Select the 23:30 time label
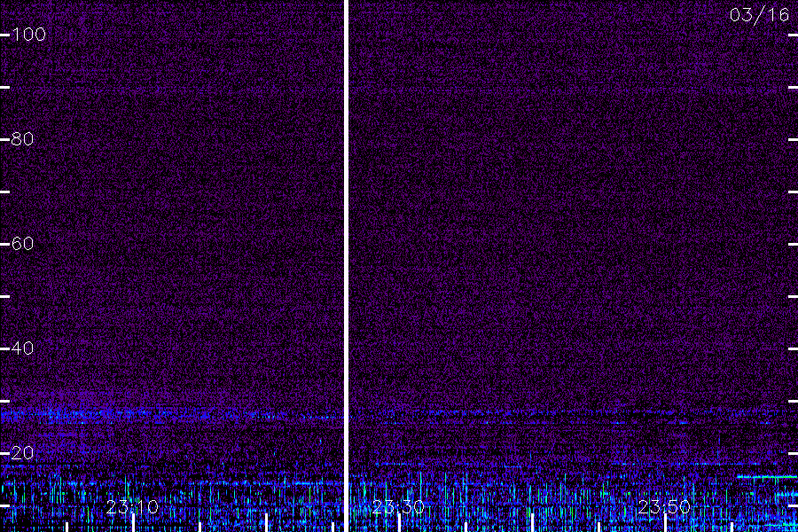This screenshot has width=798, height=532. (398, 507)
